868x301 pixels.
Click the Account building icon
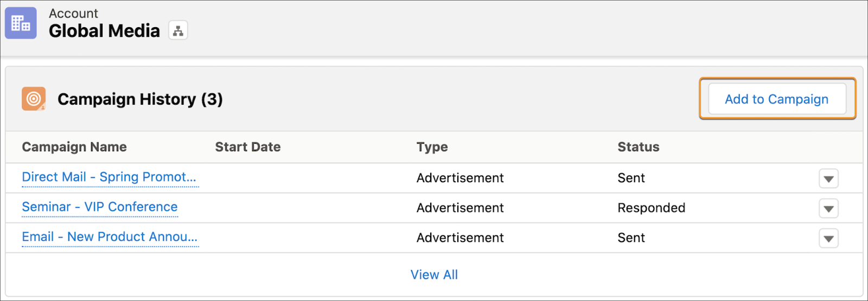21,23
